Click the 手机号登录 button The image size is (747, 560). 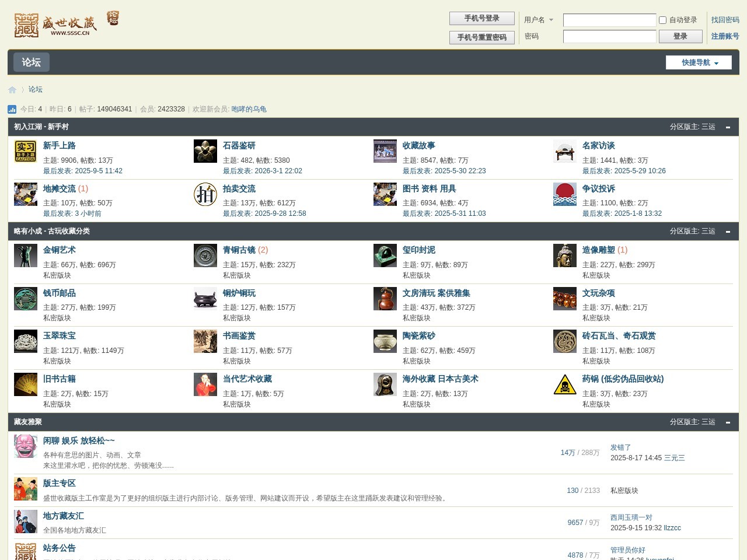click(481, 19)
